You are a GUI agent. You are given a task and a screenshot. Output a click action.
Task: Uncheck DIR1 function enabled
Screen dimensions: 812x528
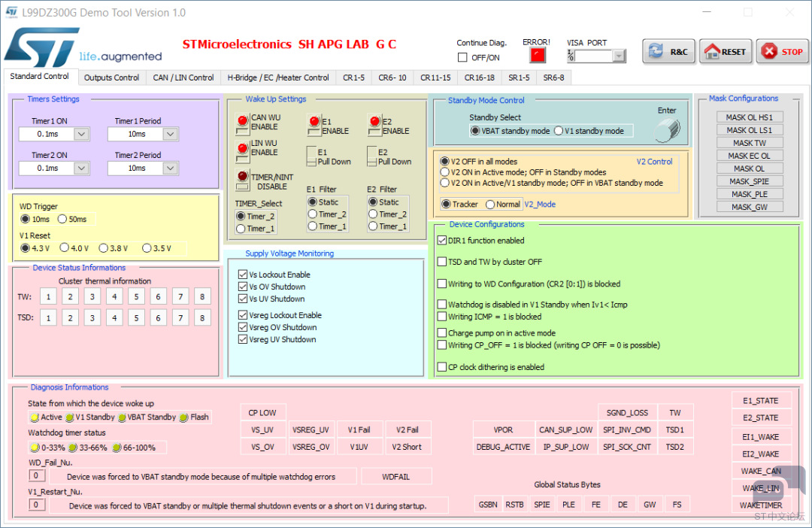[442, 241]
